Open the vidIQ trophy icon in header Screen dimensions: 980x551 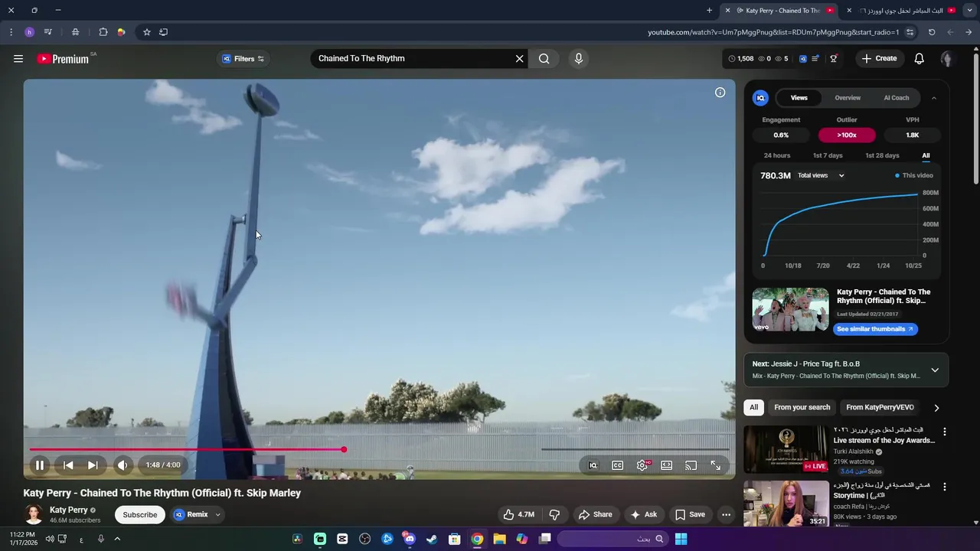pos(834,58)
